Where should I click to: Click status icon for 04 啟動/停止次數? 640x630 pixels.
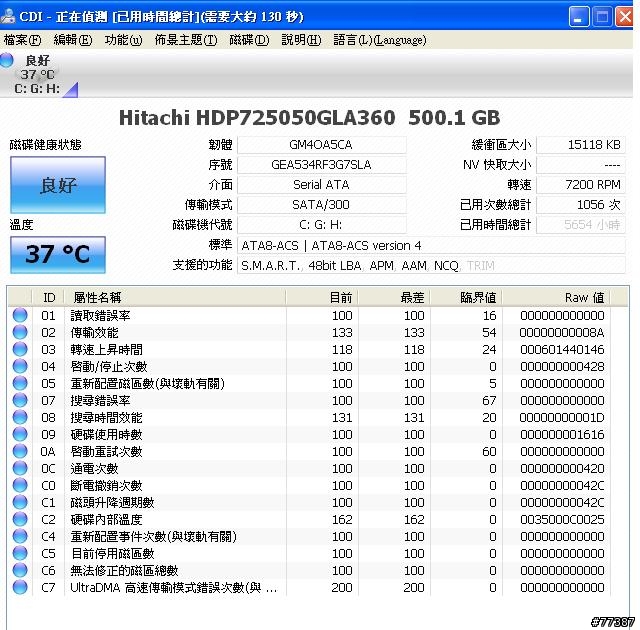(x=20, y=366)
